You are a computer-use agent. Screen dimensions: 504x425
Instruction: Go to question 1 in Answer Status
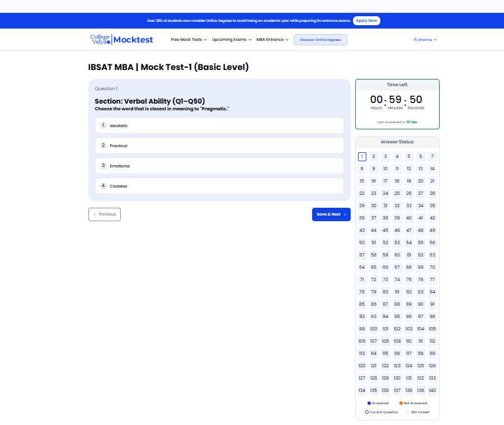click(x=362, y=157)
